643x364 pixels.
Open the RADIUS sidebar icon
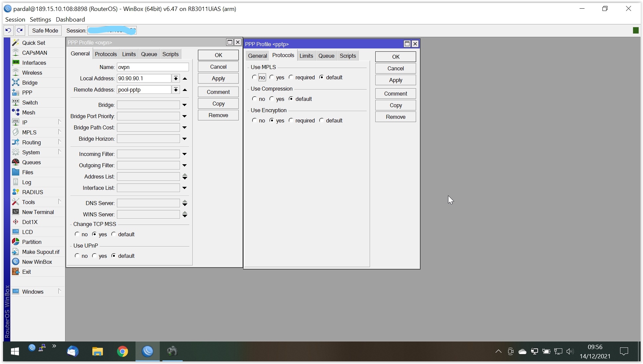(x=16, y=192)
